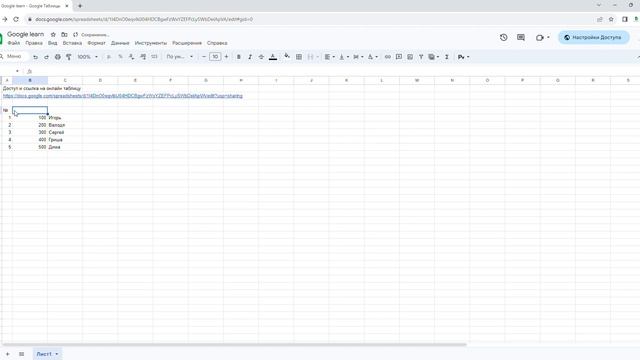Print the spreadsheet
The width and height of the screenshot is (640, 360).
pos(58,57)
